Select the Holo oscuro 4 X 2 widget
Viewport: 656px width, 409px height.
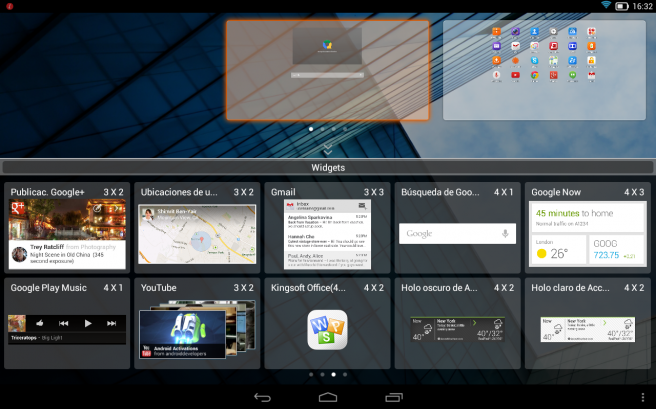coord(457,323)
